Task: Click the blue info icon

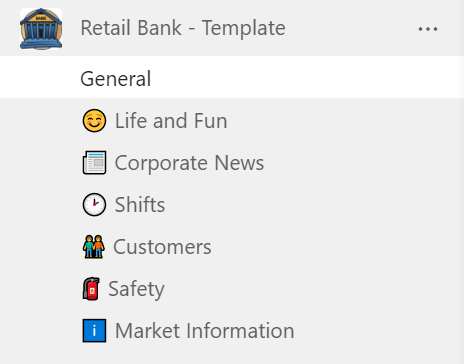Action: click(x=94, y=331)
